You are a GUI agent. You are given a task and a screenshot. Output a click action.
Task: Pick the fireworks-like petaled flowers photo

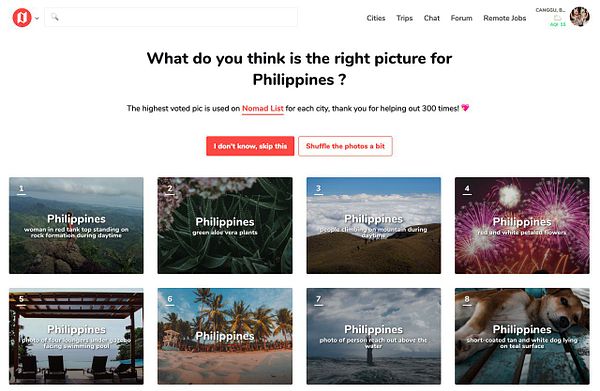tap(522, 225)
